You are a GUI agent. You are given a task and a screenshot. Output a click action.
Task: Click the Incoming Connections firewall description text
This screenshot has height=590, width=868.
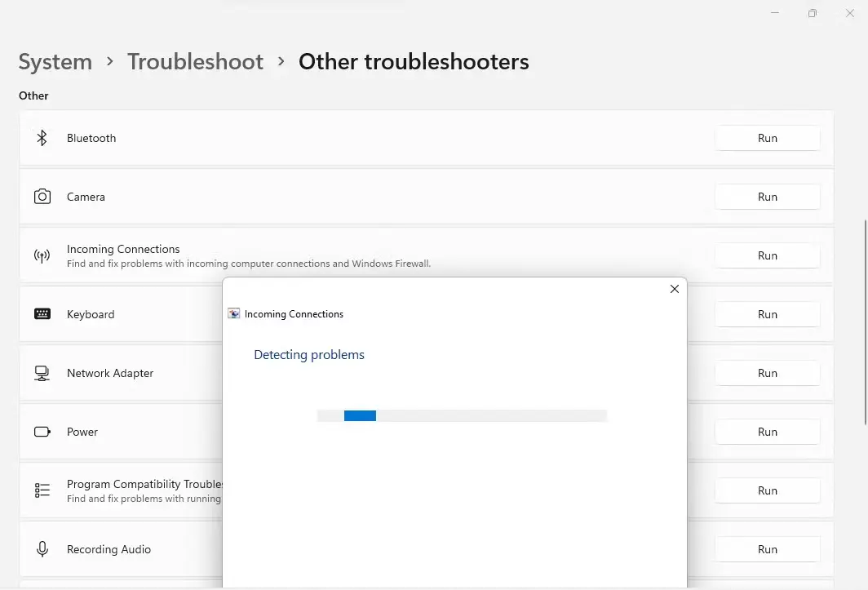coord(249,264)
